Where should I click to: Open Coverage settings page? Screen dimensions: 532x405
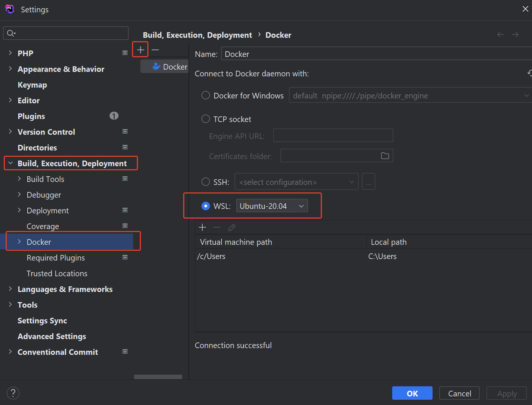pyautogui.click(x=43, y=226)
